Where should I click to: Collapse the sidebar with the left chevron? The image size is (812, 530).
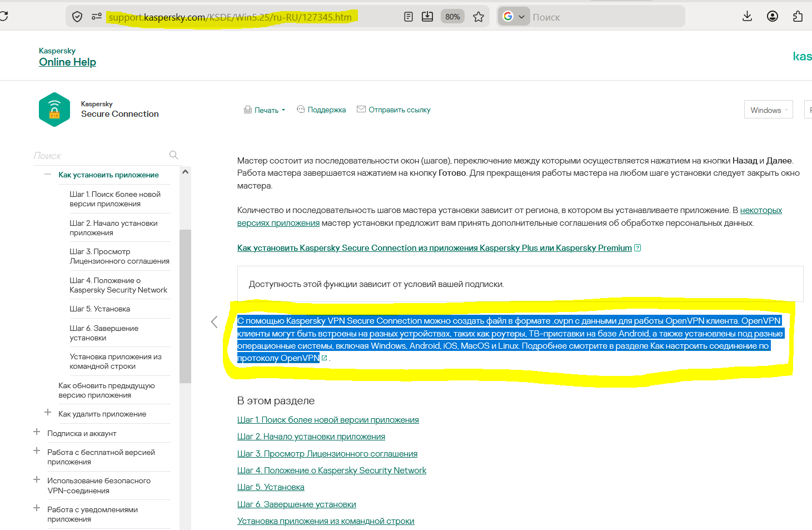[214, 322]
